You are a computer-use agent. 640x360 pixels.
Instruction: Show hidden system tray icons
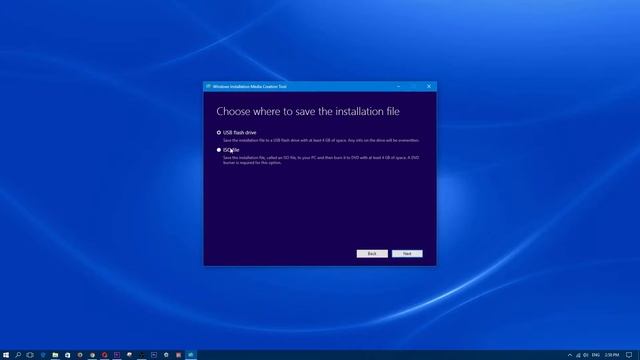click(570, 355)
